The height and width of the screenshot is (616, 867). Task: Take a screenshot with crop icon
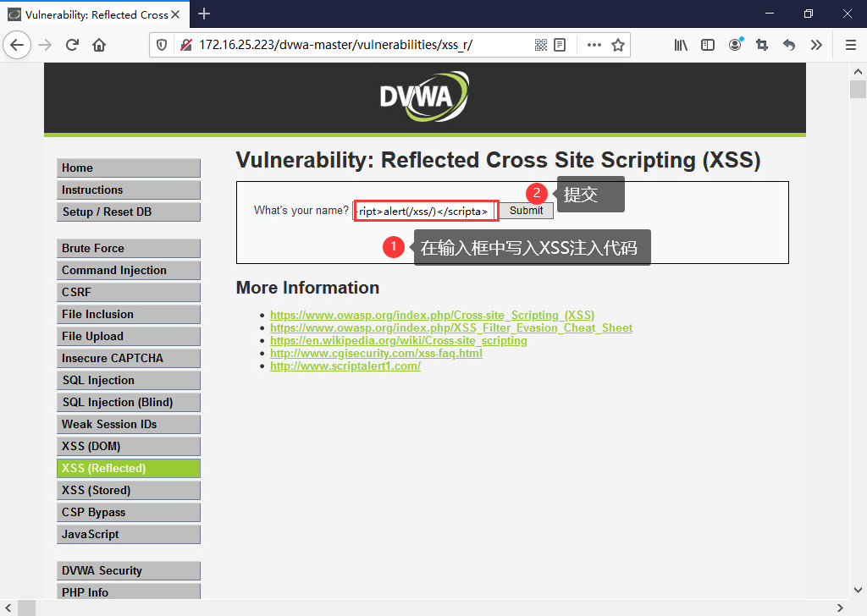click(x=762, y=45)
